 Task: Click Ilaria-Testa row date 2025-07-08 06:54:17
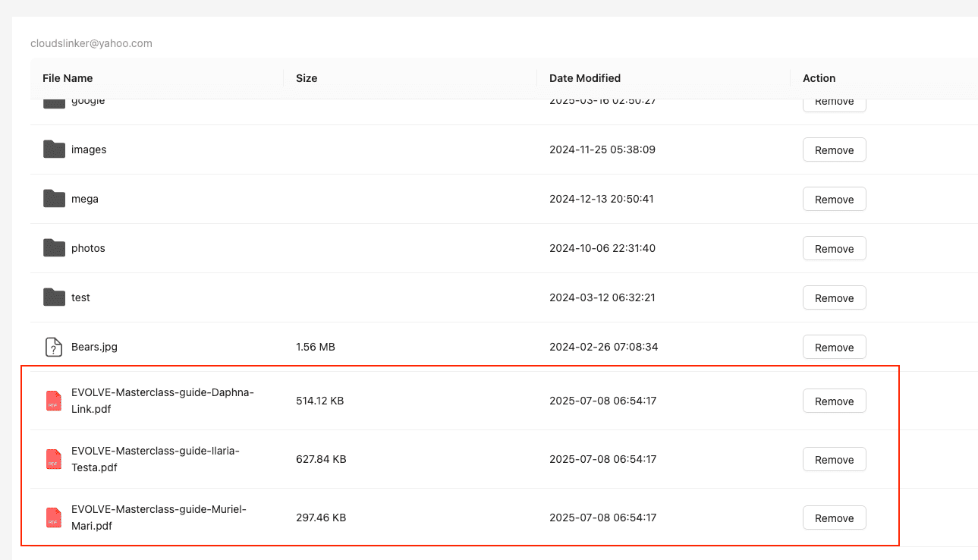coord(603,459)
